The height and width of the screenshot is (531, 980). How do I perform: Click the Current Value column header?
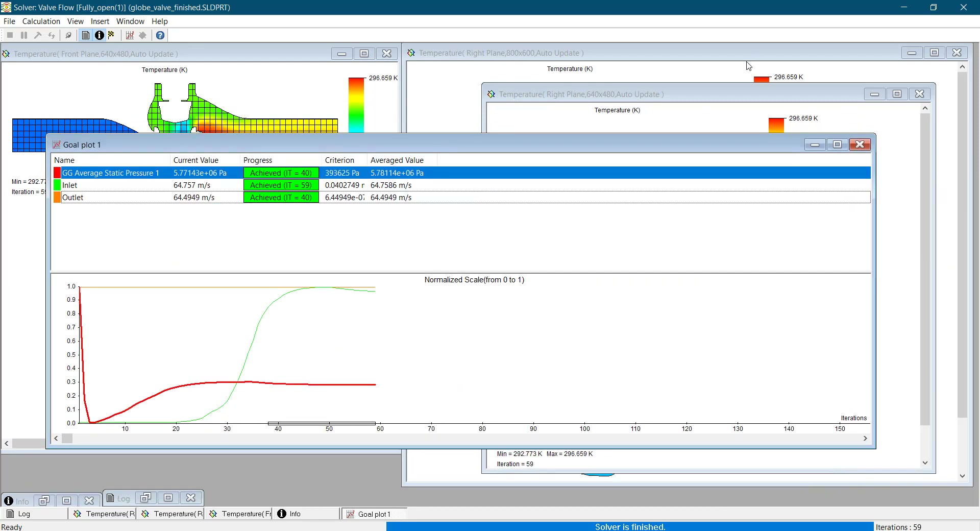[x=205, y=160]
